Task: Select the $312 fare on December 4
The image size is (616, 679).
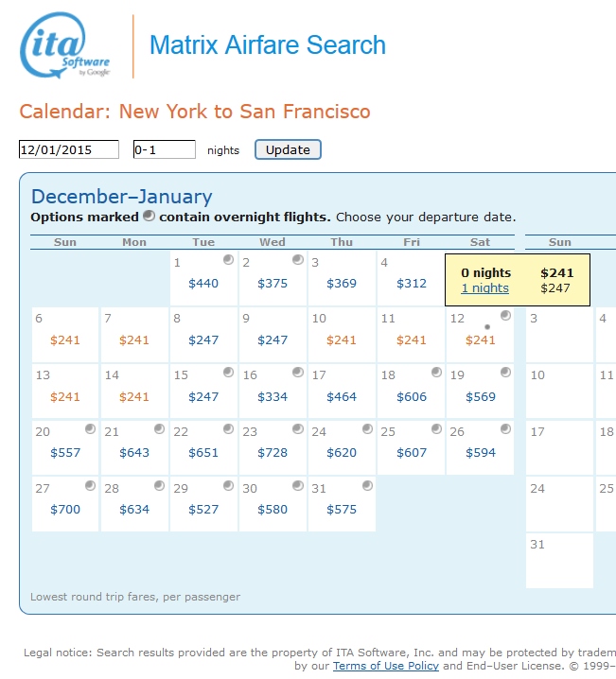Action: (412, 284)
